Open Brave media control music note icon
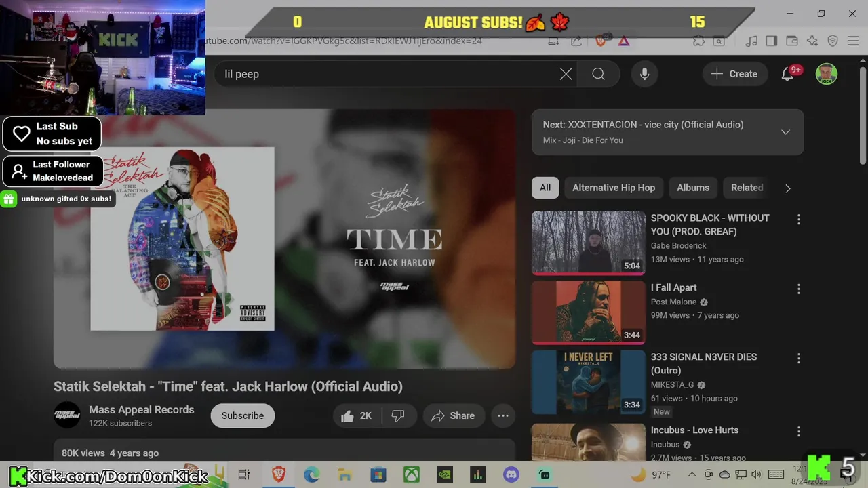Screen dimensions: 868x488 pos(751,41)
